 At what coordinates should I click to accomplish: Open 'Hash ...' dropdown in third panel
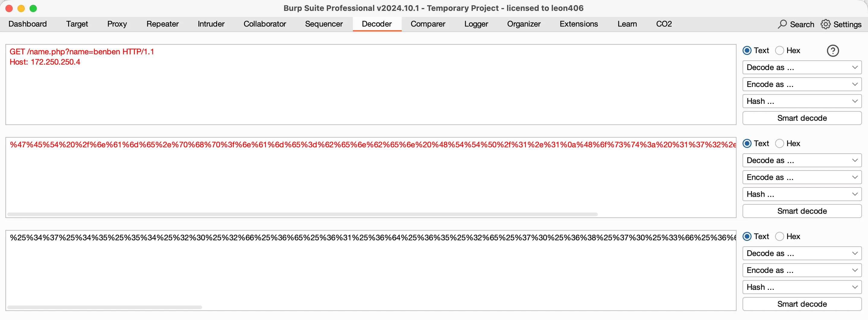pyautogui.click(x=802, y=287)
